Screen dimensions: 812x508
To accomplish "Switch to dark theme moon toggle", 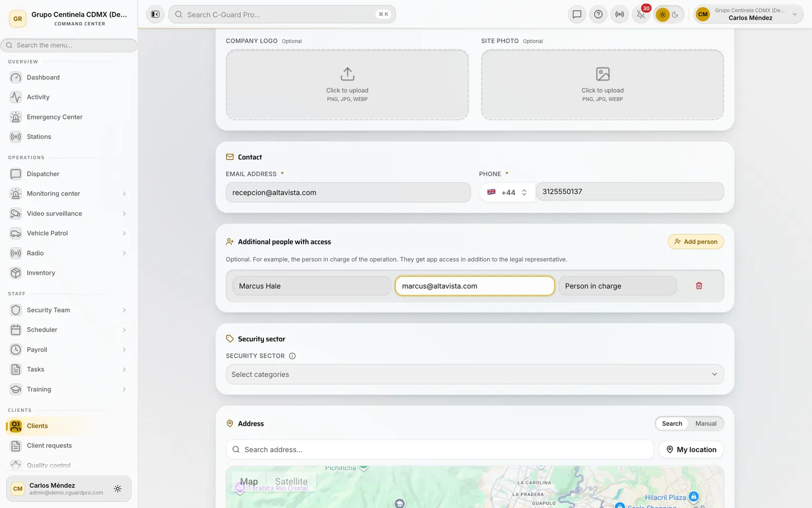I will (675, 15).
